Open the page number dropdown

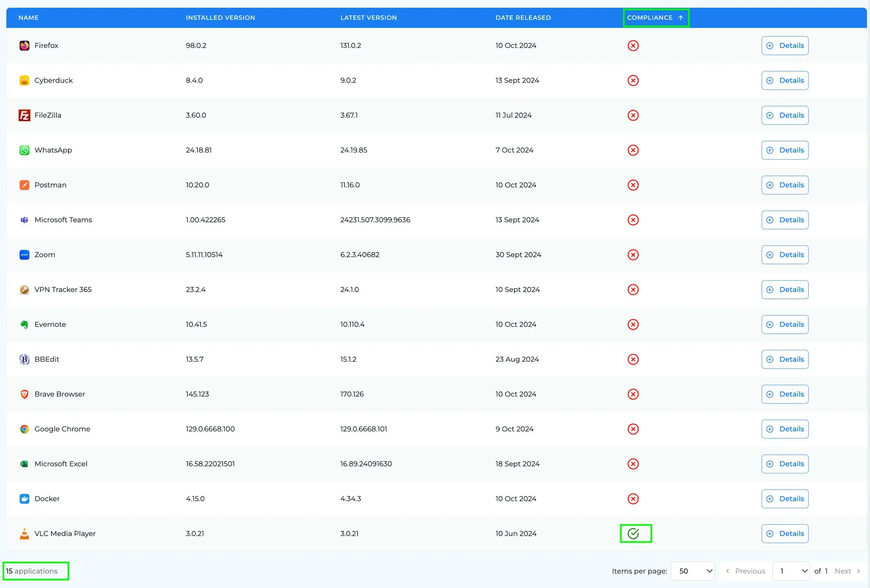pos(791,571)
